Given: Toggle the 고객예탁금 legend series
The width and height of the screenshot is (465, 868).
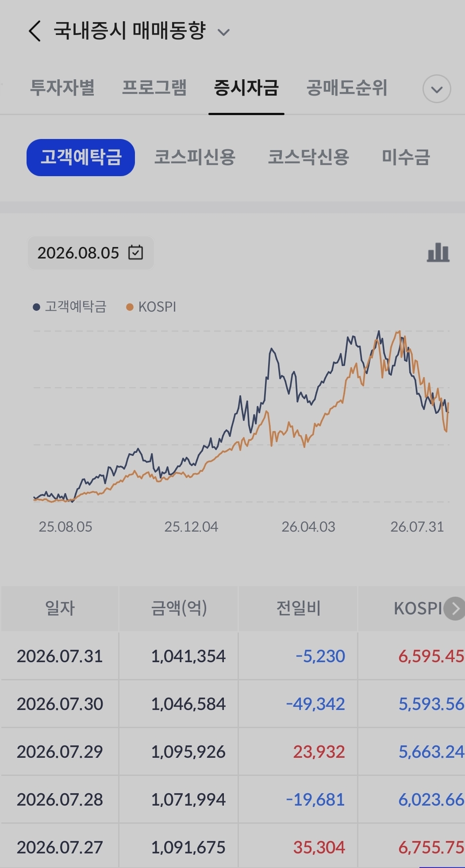Looking at the screenshot, I should coord(70,307).
